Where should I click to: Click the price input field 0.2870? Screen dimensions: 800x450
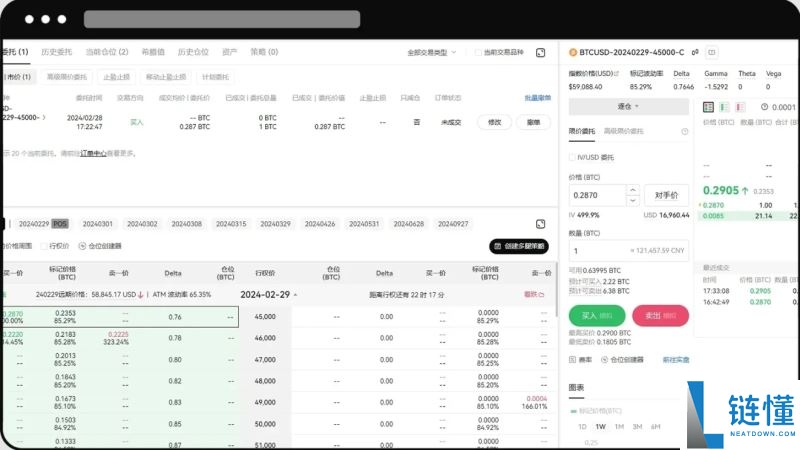(x=597, y=195)
